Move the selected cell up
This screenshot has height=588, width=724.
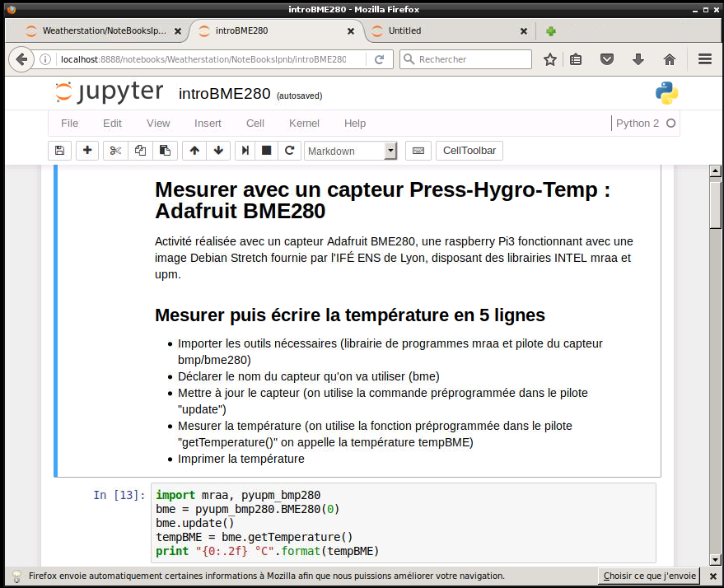click(x=193, y=151)
